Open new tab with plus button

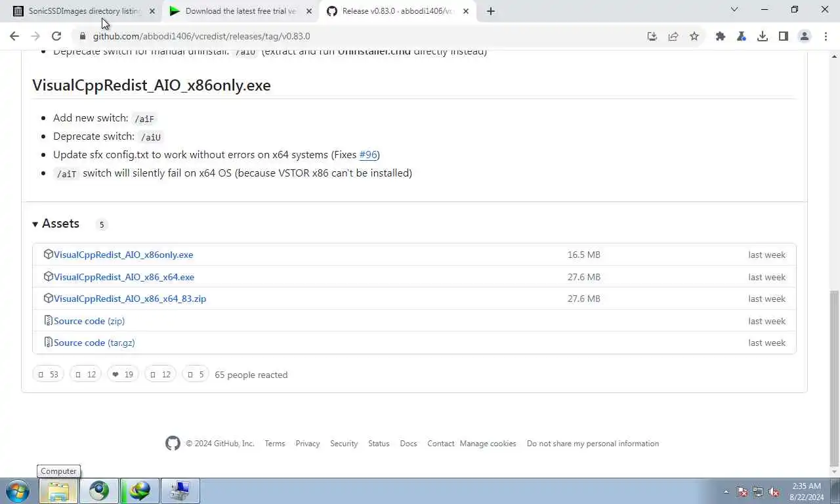491,11
